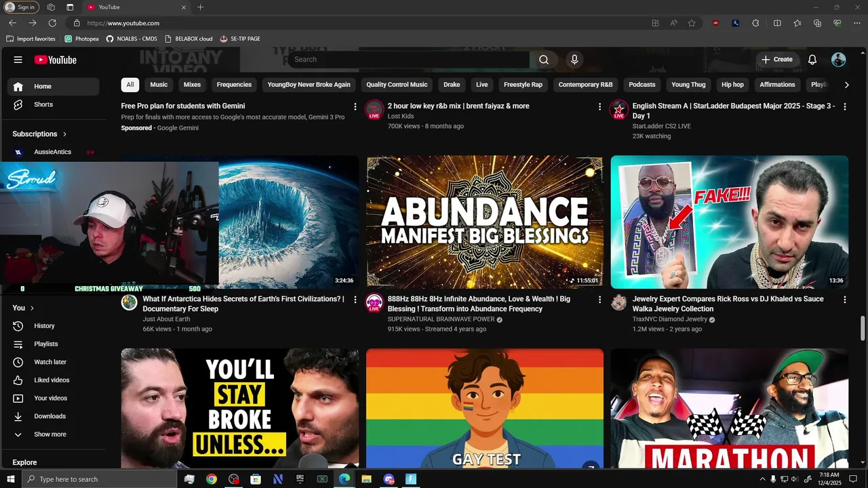Click the browser address bar URL

pos(123,23)
